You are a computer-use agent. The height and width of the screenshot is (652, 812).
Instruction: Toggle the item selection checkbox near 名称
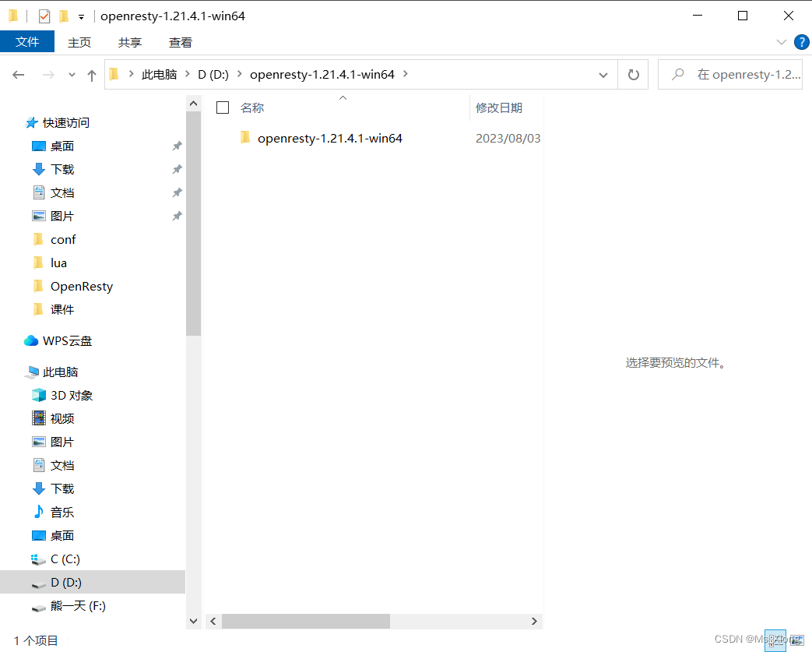pos(223,107)
